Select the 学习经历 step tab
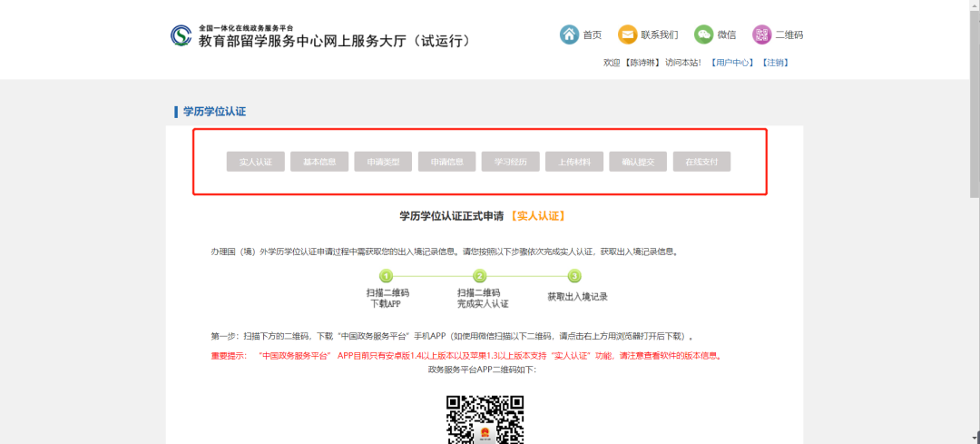Screen dimensions: 980x444 point(511,162)
